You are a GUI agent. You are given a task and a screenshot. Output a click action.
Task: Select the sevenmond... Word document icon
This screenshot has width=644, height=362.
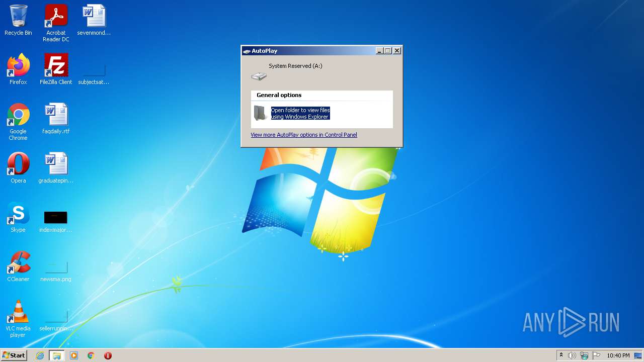click(94, 20)
